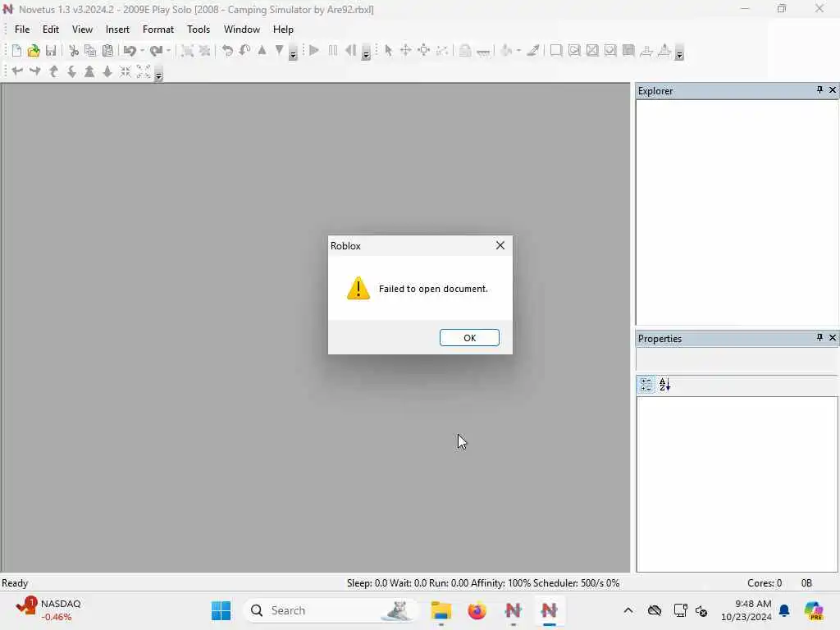Click the Pan camera left arrow
This screenshot has width=840, height=630.
tap(17, 71)
